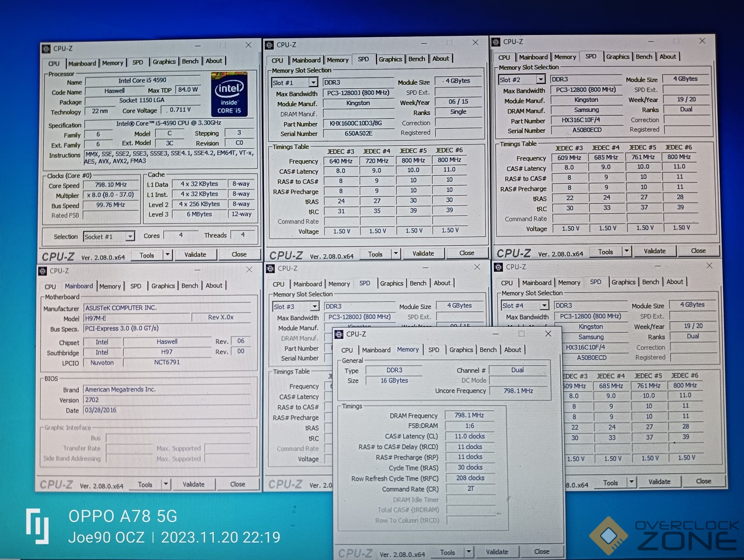Select the Memory tab in the Slot #1 window
Viewport: 744px width, 560px height.
click(337, 60)
